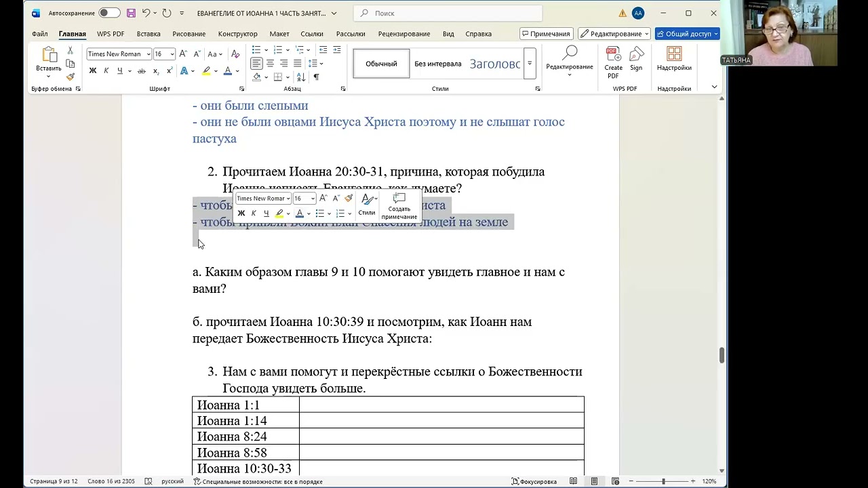Apply the Заголовок style
The width and height of the screenshot is (868, 488).
click(x=495, y=64)
